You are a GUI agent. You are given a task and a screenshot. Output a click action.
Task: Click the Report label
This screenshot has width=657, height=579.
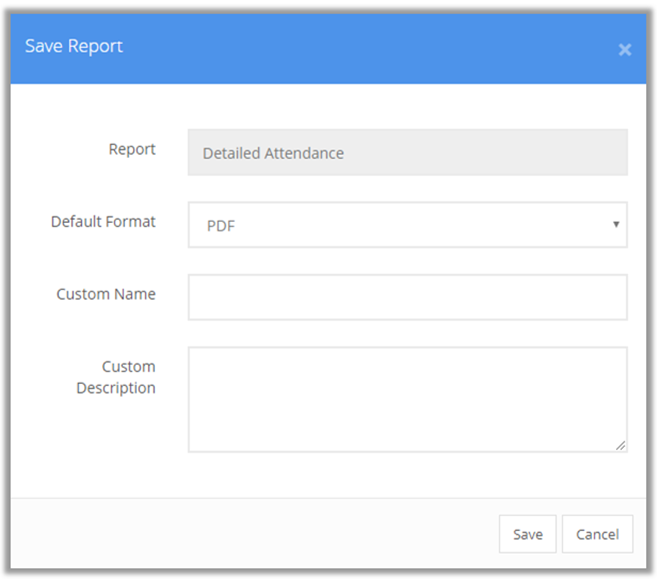[132, 150]
